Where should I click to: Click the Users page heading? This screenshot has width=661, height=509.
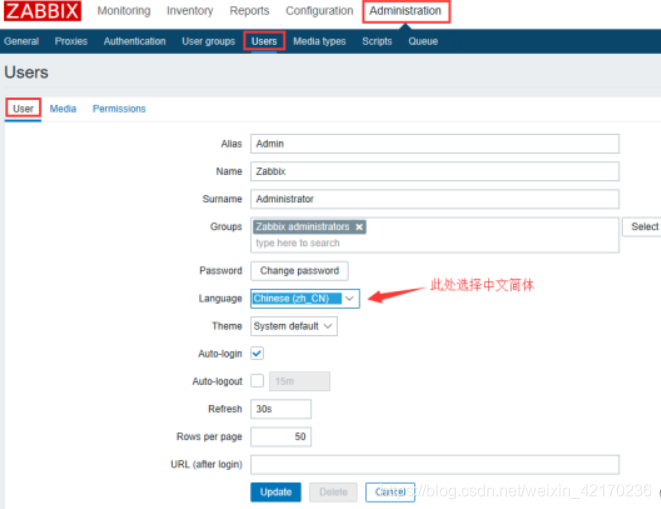point(26,73)
